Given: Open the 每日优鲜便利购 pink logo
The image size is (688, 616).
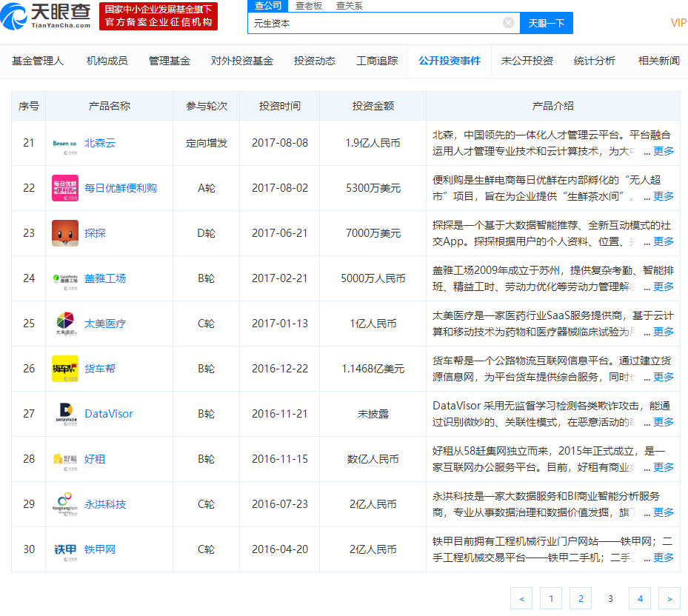Looking at the screenshot, I should tap(65, 188).
